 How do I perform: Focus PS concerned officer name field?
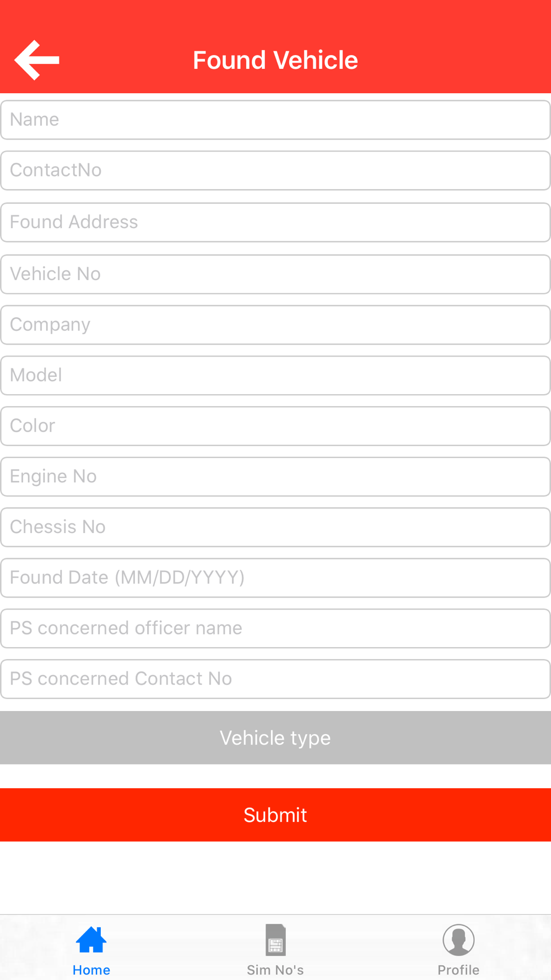[275, 628]
